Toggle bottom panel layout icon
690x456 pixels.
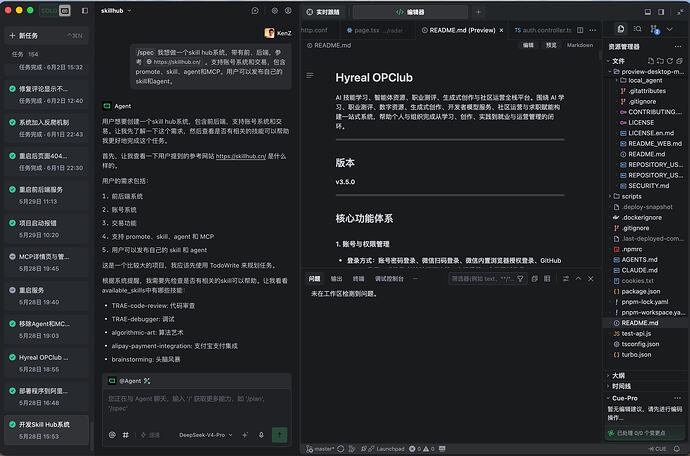(648, 12)
